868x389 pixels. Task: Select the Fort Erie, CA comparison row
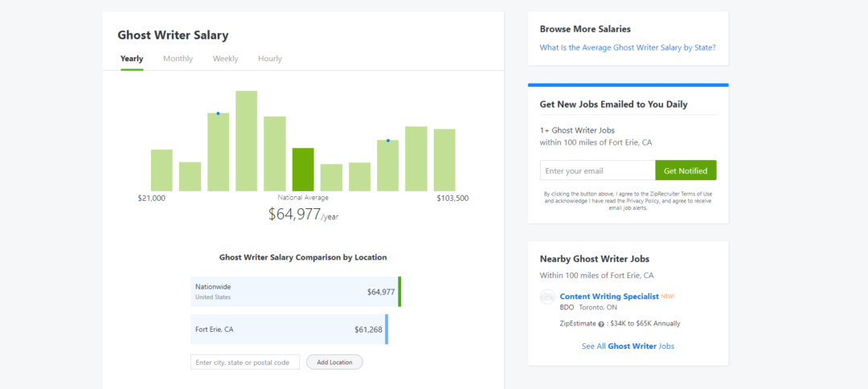[289, 330]
